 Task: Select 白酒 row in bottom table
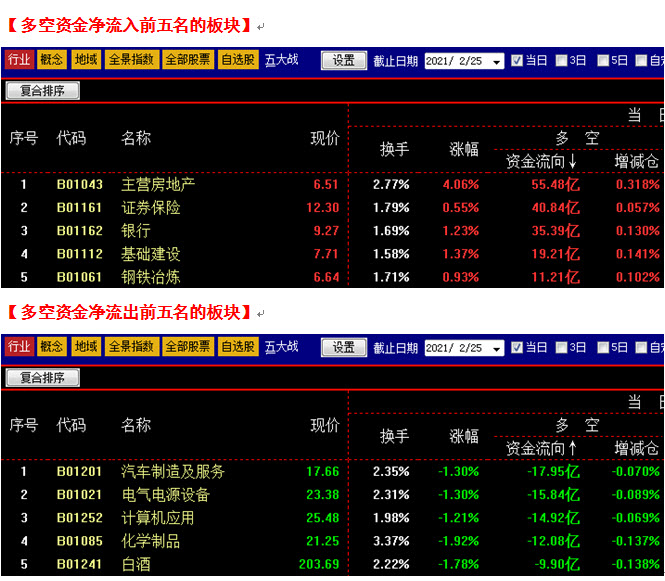point(332,564)
